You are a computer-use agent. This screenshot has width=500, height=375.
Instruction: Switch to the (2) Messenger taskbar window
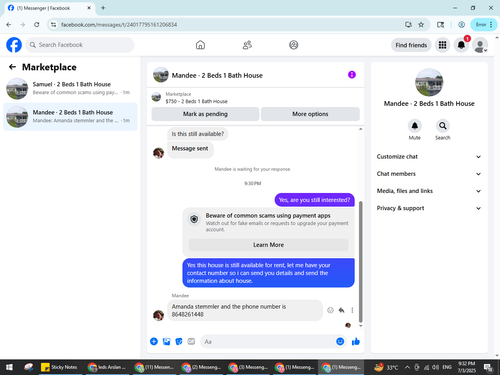click(x=202, y=367)
